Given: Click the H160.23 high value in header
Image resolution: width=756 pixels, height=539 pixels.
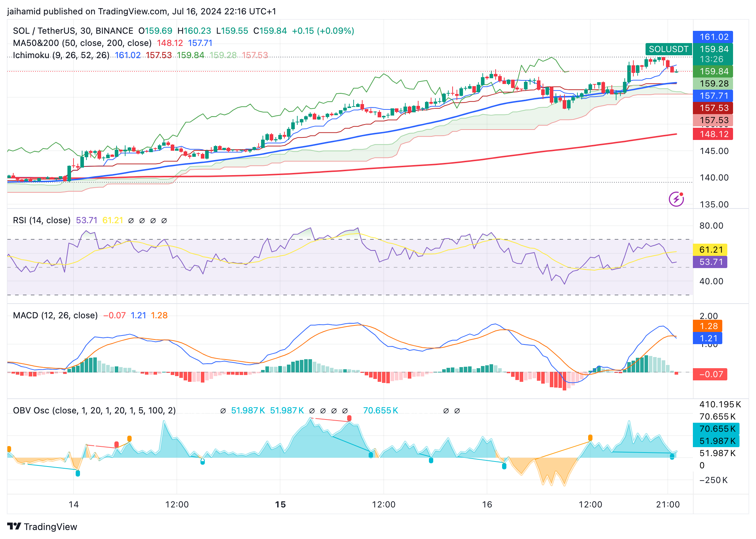Looking at the screenshot, I should 194,31.
